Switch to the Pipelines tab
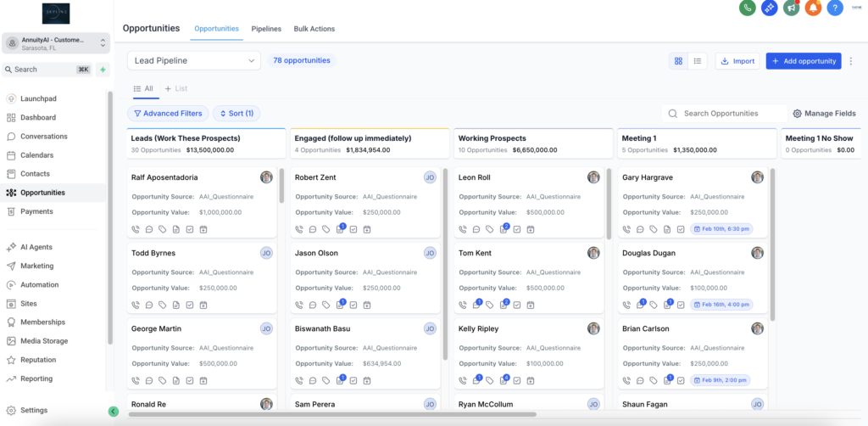This screenshot has width=868, height=426. [266, 29]
